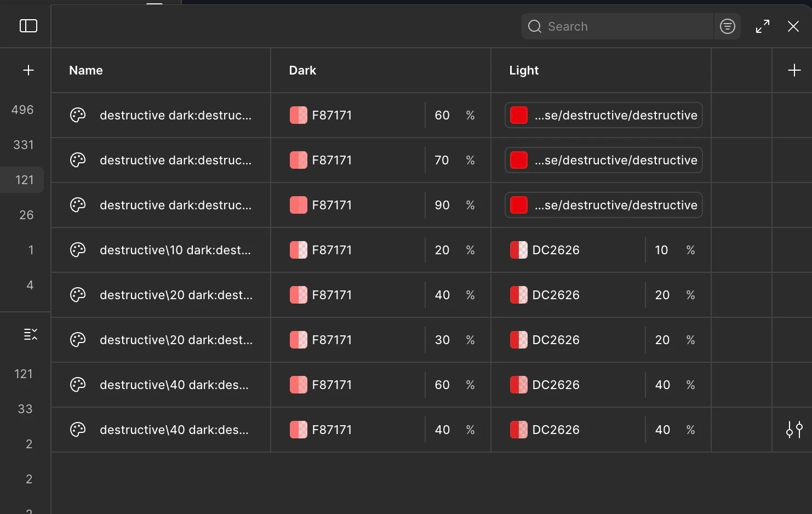
Task: Click palette icon of destructive\20 row with Dark 40%
Action: [x=78, y=295]
